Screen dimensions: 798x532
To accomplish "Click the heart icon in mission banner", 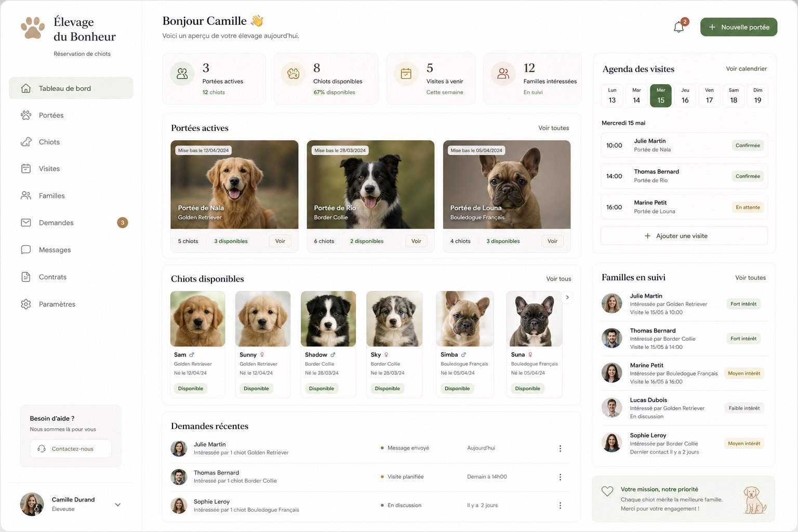I will (607, 491).
